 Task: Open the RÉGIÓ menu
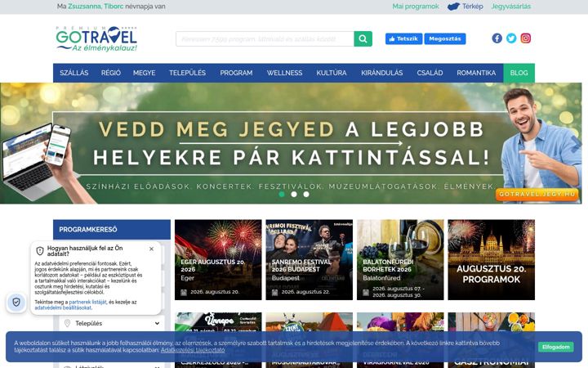[x=111, y=73]
